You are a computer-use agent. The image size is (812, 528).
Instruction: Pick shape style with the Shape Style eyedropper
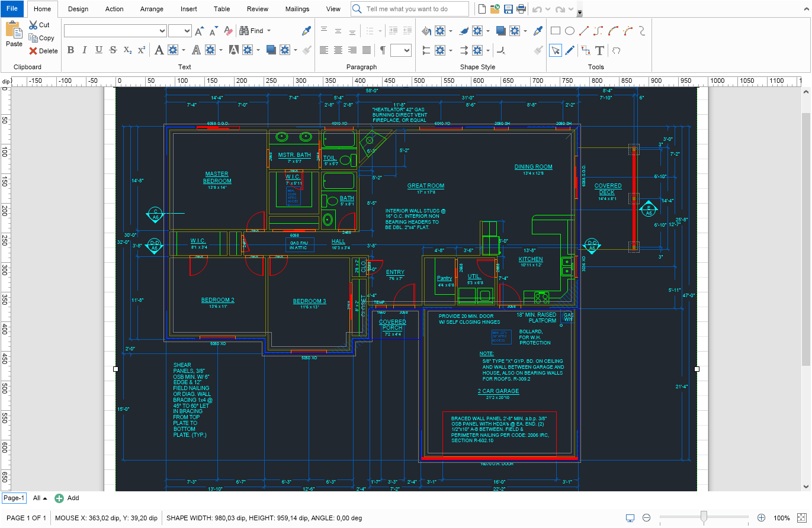[538, 31]
